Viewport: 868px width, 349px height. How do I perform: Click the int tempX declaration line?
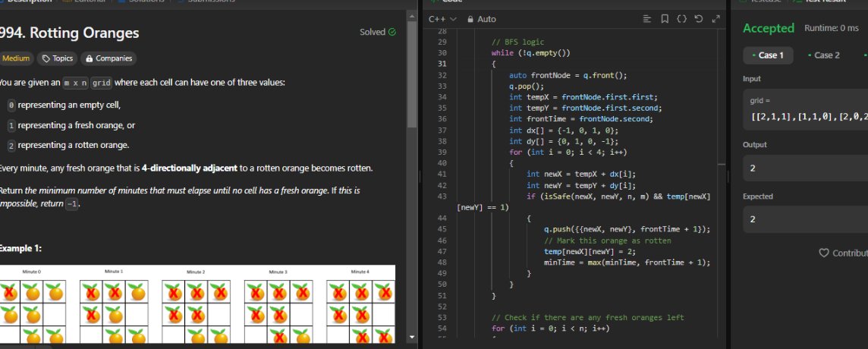pos(583,97)
